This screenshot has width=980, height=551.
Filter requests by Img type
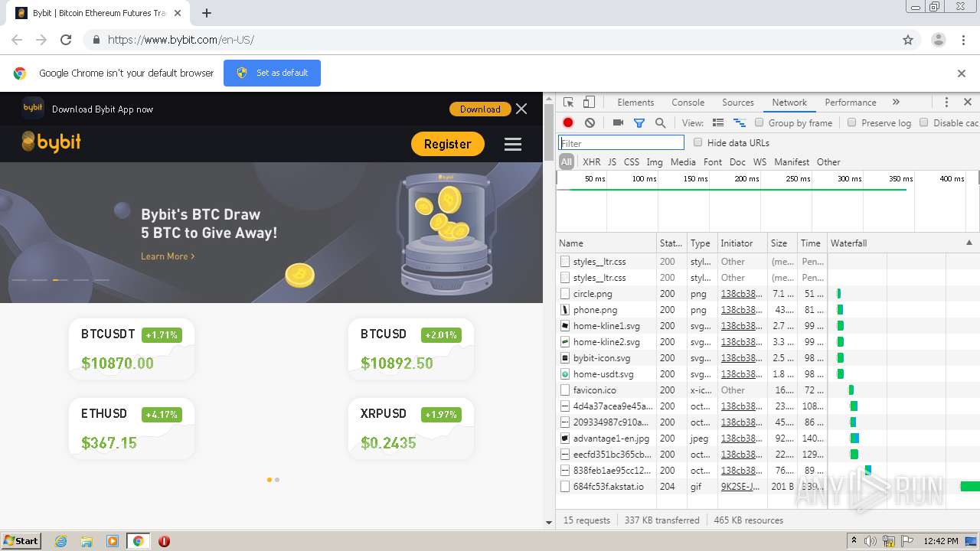coord(655,162)
